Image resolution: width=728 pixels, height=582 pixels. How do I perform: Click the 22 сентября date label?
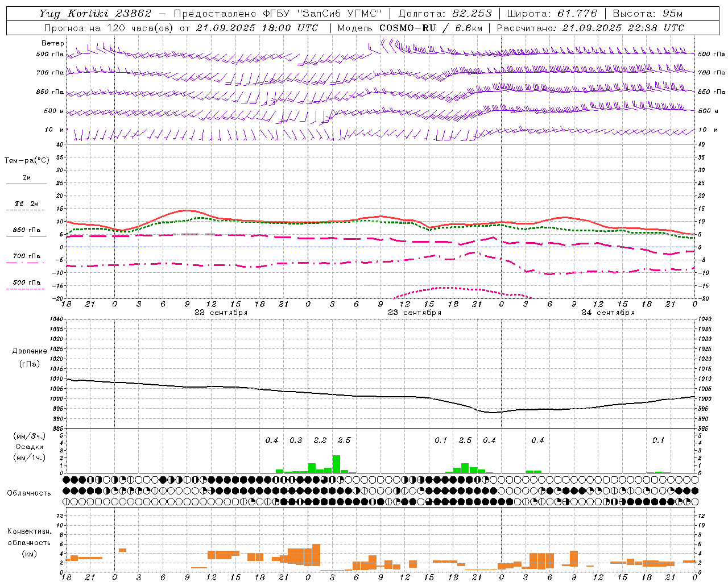(221, 313)
